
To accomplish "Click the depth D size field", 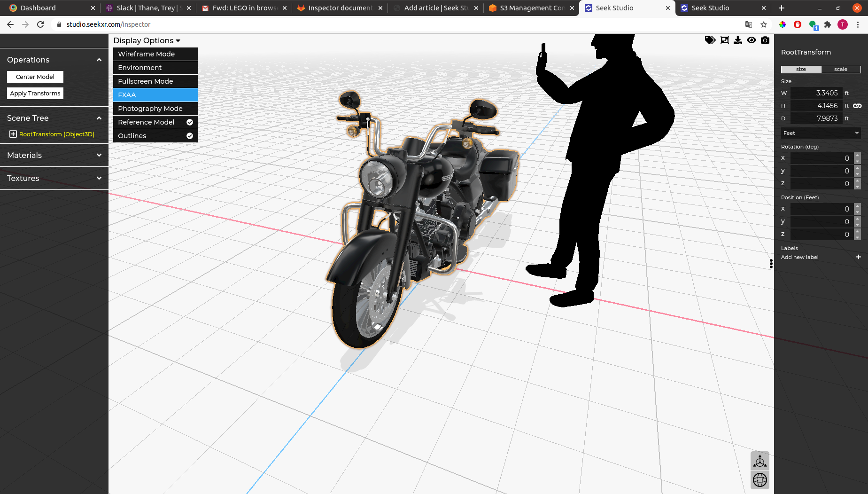I will pos(816,118).
